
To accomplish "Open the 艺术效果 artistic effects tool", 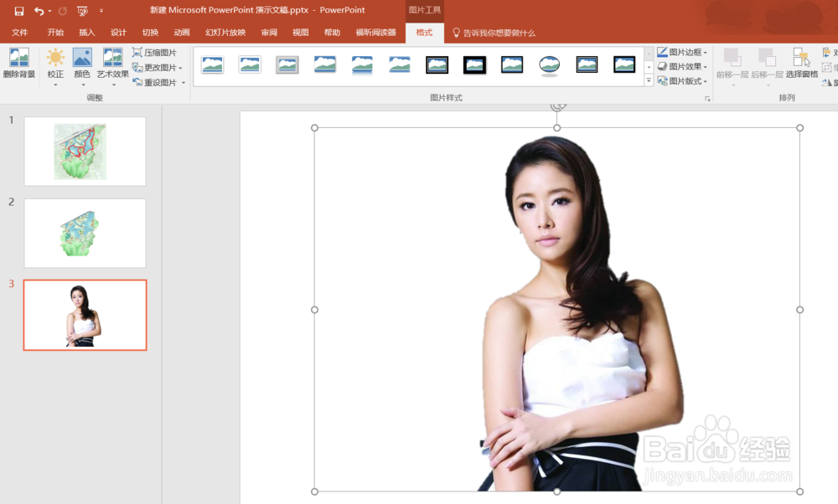I will 113,67.
